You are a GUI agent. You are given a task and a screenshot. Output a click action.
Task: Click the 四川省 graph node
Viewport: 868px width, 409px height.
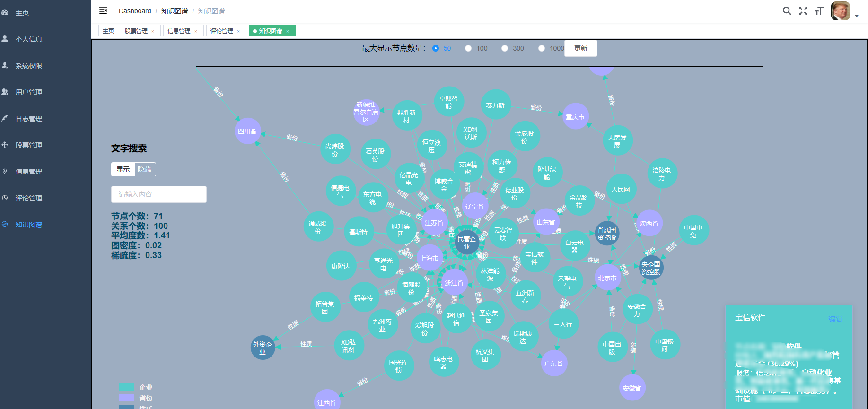pos(247,131)
